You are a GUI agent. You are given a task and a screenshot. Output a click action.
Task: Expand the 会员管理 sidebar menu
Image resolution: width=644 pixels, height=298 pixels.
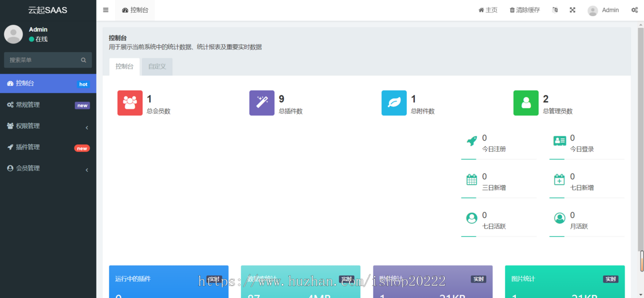(48, 169)
